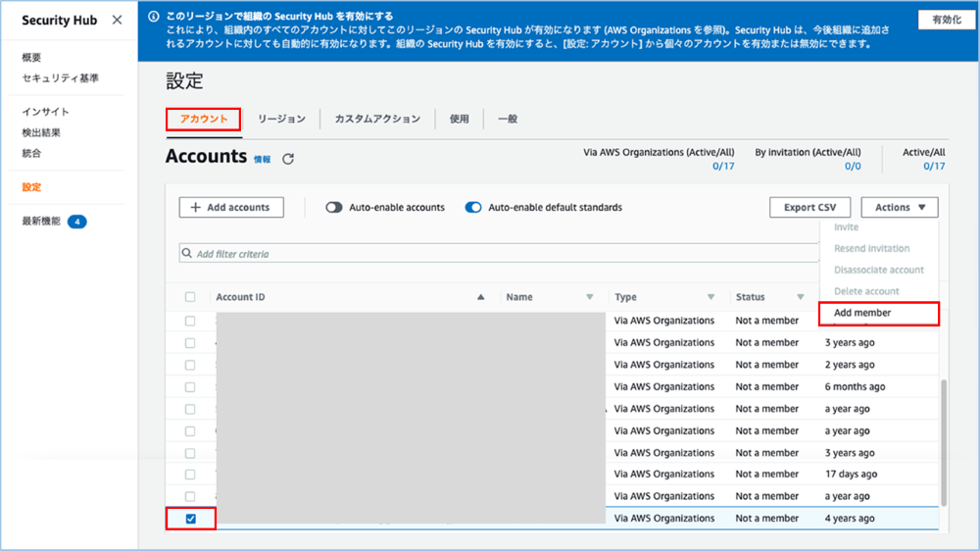Open the Actions dropdown menu
The height and width of the screenshot is (551, 980).
point(900,208)
